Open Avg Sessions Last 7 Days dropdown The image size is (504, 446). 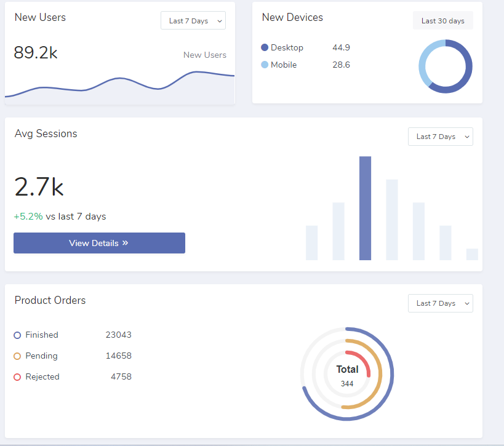pyautogui.click(x=440, y=137)
